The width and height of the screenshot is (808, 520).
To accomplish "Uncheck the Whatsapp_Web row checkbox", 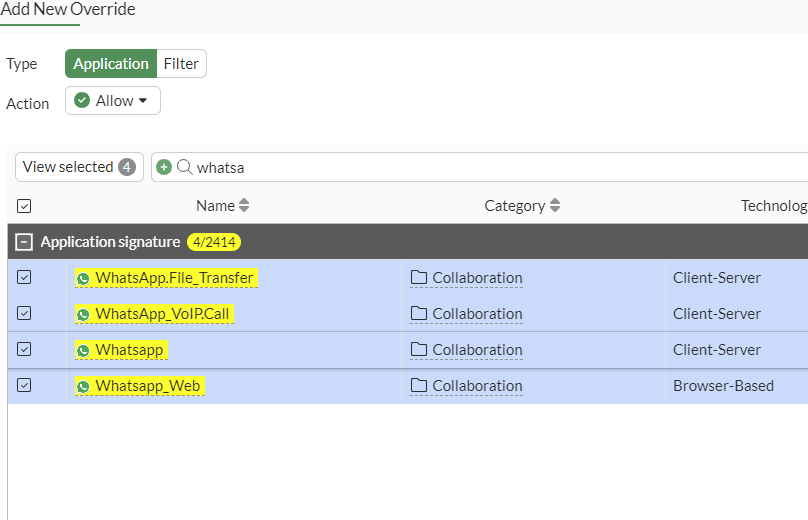I will pyautogui.click(x=24, y=386).
